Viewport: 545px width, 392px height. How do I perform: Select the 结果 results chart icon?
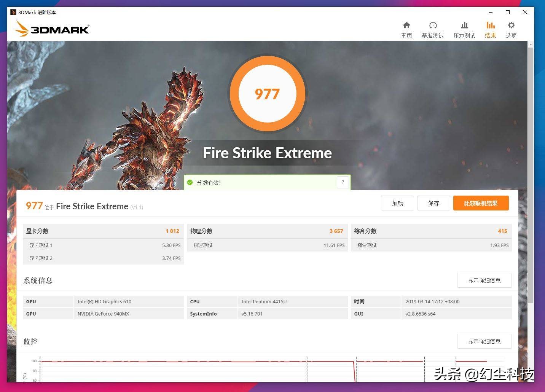pos(491,25)
